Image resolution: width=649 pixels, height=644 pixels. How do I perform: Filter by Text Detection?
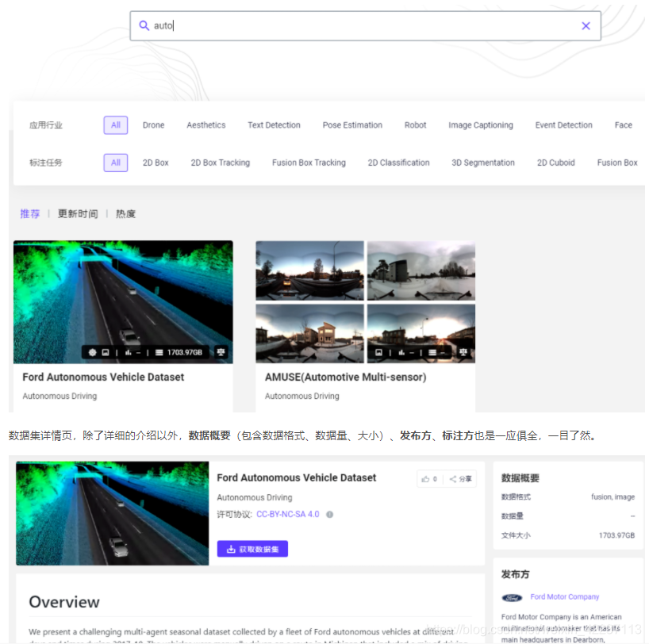pyautogui.click(x=274, y=125)
